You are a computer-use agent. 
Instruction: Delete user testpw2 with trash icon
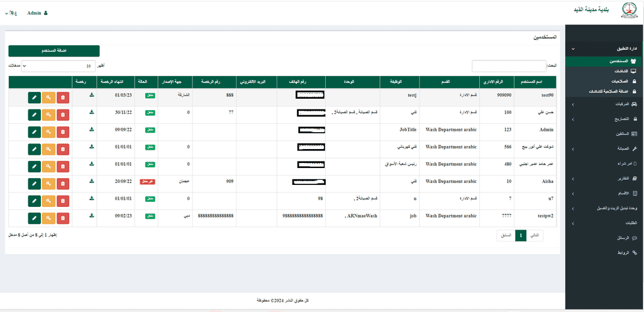pos(63,218)
